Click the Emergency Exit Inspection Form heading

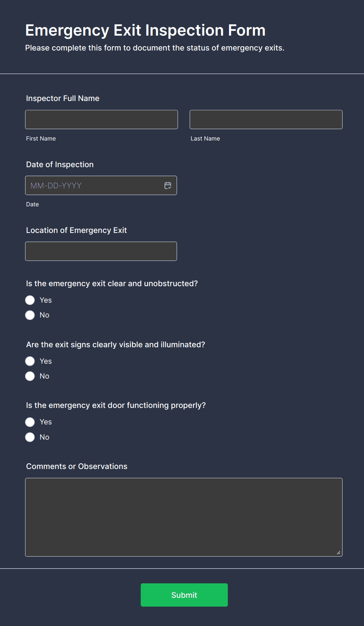[x=145, y=30]
